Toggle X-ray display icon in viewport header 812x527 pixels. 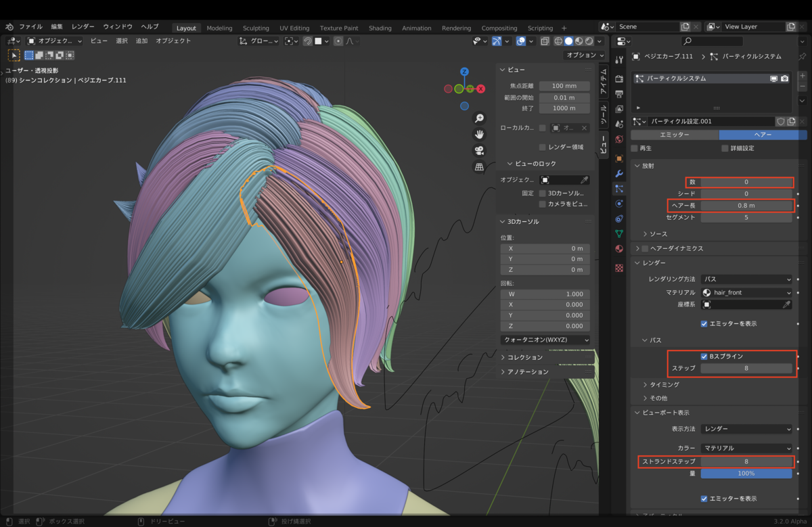pyautogui.click(x=545, y=41)
